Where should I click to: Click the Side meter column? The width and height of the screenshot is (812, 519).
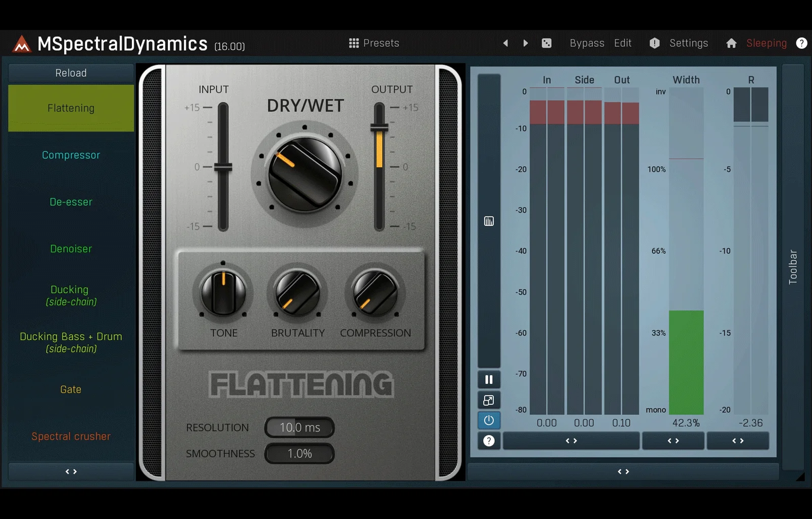(584, 251)
